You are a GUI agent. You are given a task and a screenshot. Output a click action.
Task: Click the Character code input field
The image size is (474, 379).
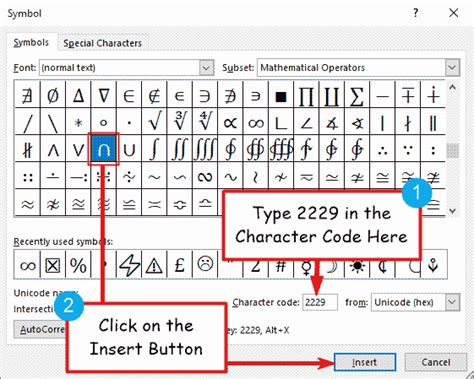[x=320, y=302]
